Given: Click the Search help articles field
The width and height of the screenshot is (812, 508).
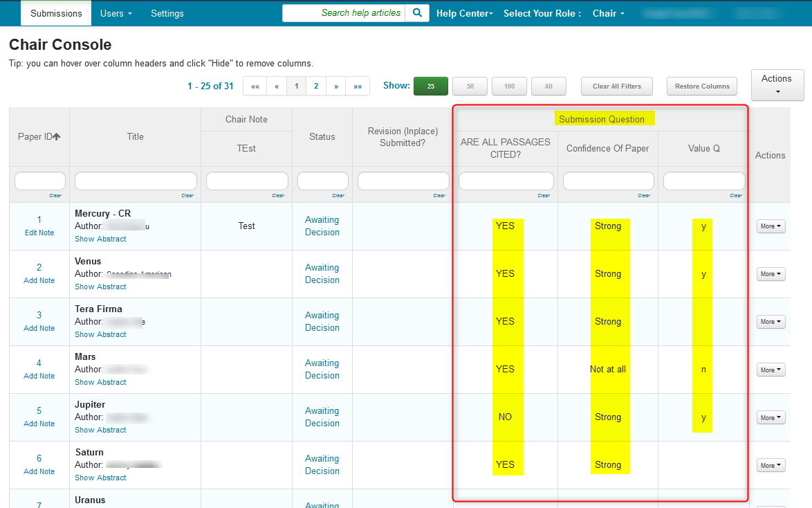Looking at the screenshot, I should [x=344, y=13].
